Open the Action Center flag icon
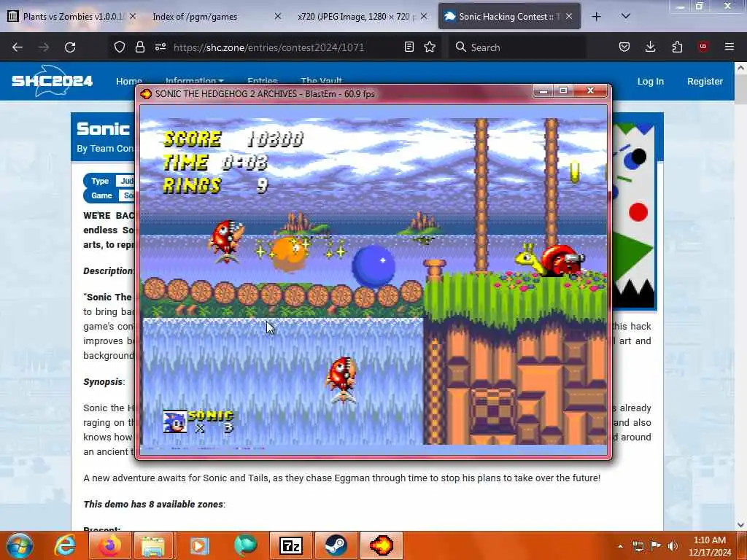Screen dimensions: 747x560 [x=656, y=546]
